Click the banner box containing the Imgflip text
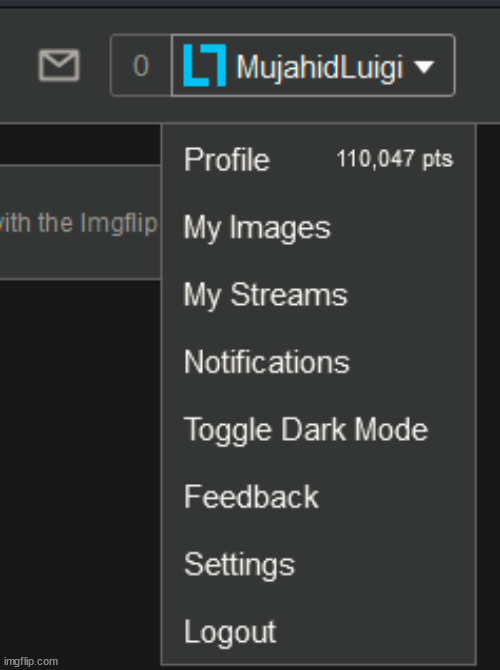The height and width of the screenshot is (670, 500). coord(80,222)
